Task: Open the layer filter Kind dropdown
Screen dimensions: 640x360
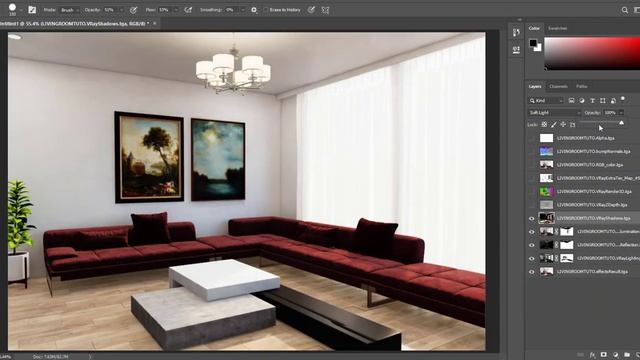Action: pos(546,100)
